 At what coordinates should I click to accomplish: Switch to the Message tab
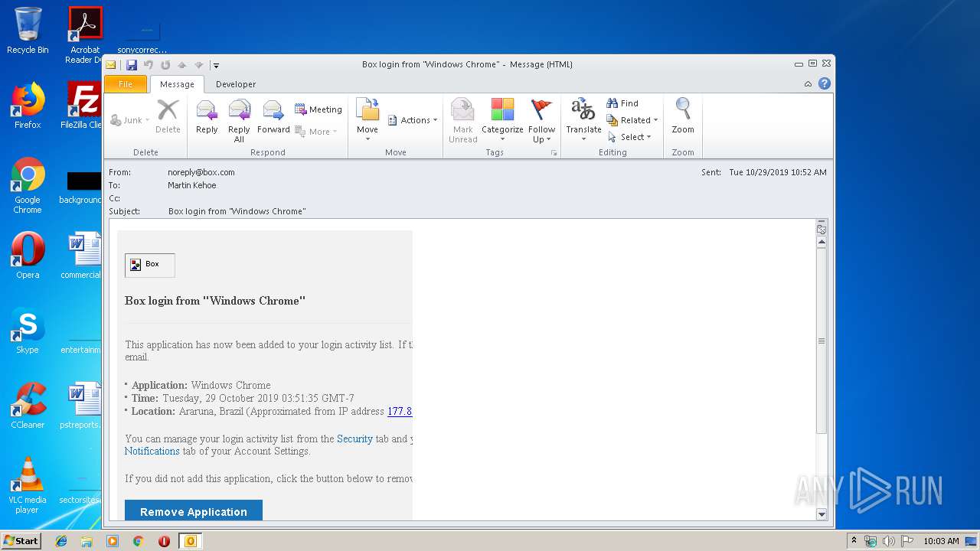pos(177,84)
